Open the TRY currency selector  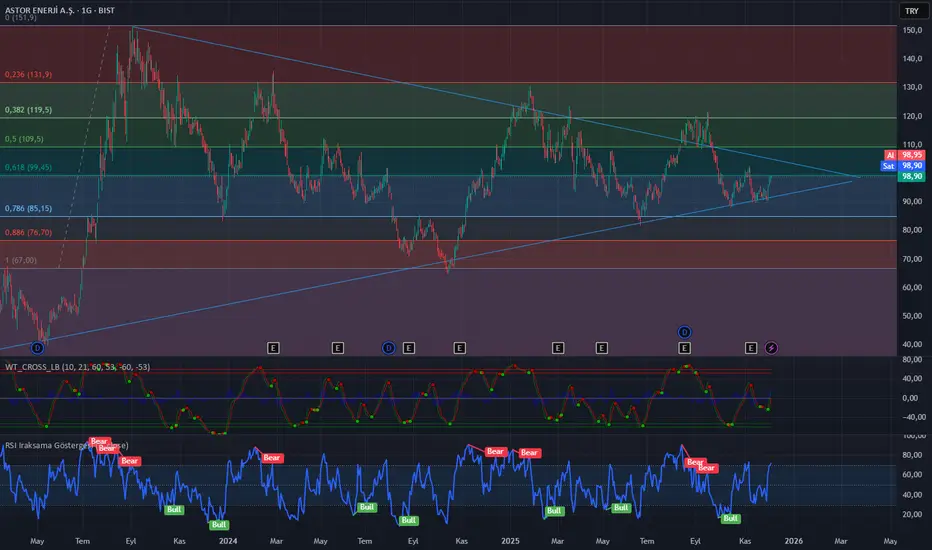912,11
